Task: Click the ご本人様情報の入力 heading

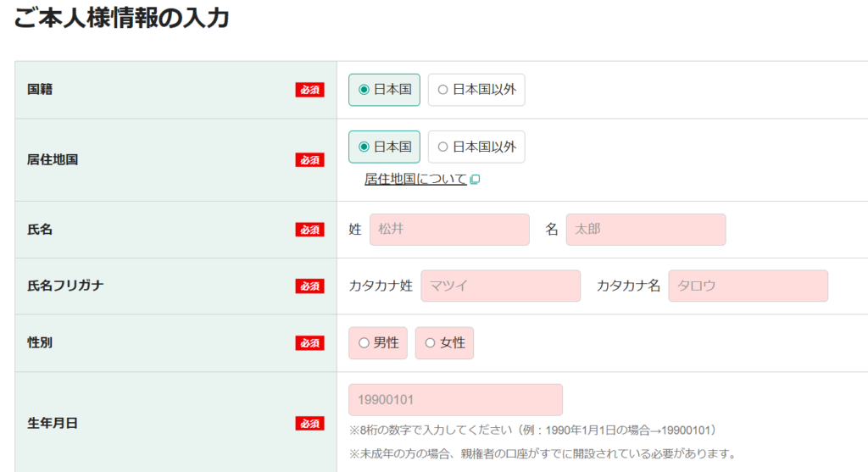Action: pos(121,17)
